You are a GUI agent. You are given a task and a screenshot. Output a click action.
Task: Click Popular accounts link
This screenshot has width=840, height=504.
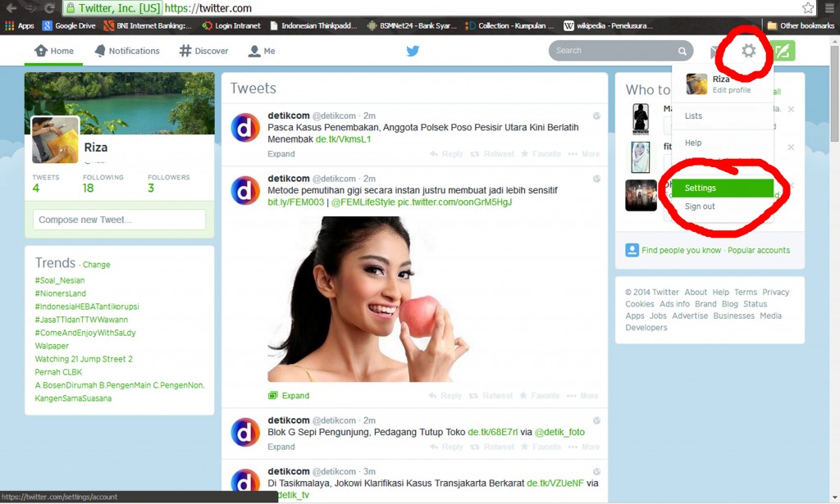pyautogui.click(x=759, y=251)
